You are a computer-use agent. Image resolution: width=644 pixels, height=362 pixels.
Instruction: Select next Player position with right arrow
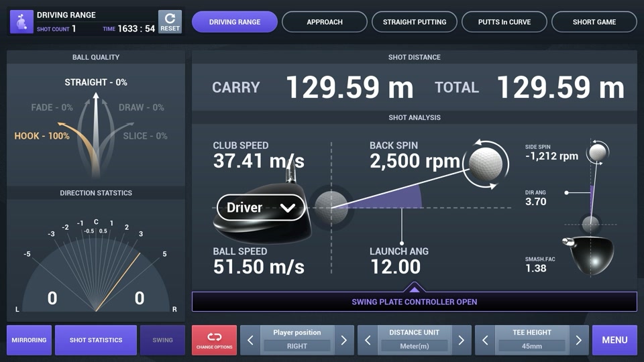point(343,341)
